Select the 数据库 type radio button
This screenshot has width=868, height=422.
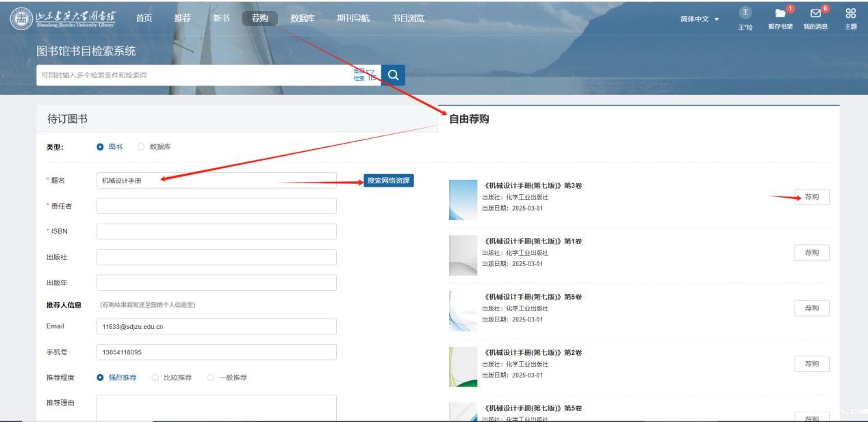click(142, 147)
